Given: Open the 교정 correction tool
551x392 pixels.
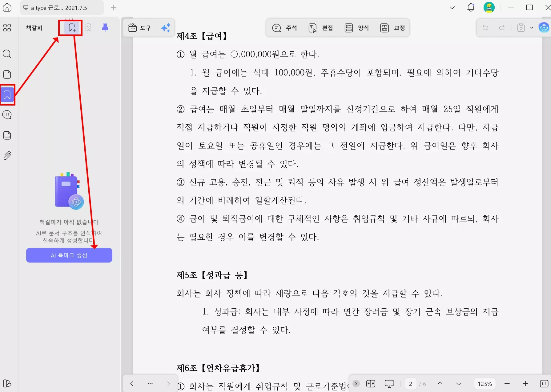Looking at the screenshot, I should coord(393,28).
